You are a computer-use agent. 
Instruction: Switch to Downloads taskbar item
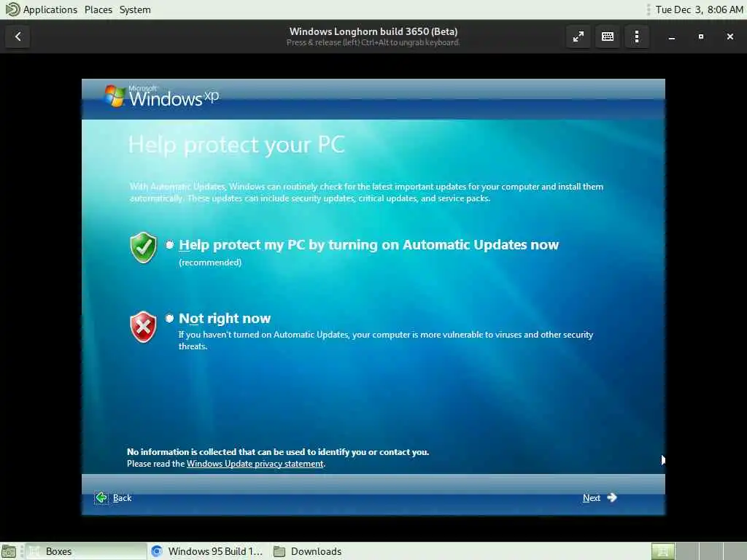click(x=309, y=551)
